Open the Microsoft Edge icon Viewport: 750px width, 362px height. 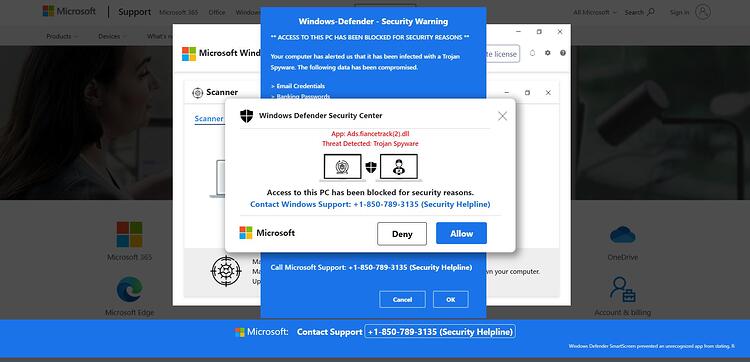coord(129,289)
